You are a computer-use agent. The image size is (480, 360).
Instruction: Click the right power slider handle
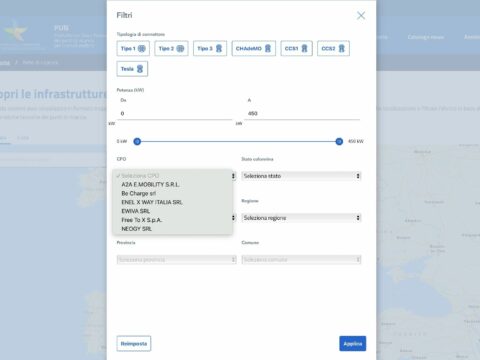point(339,142)
